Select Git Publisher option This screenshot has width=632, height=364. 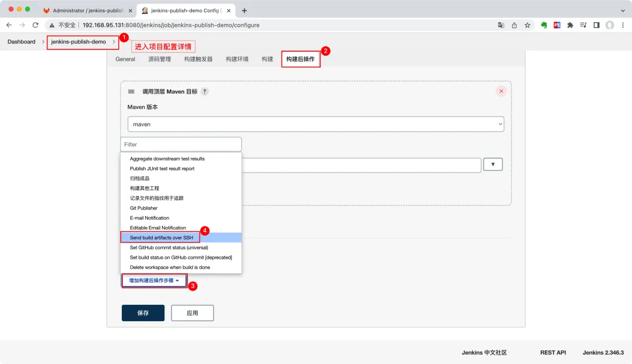181,208
